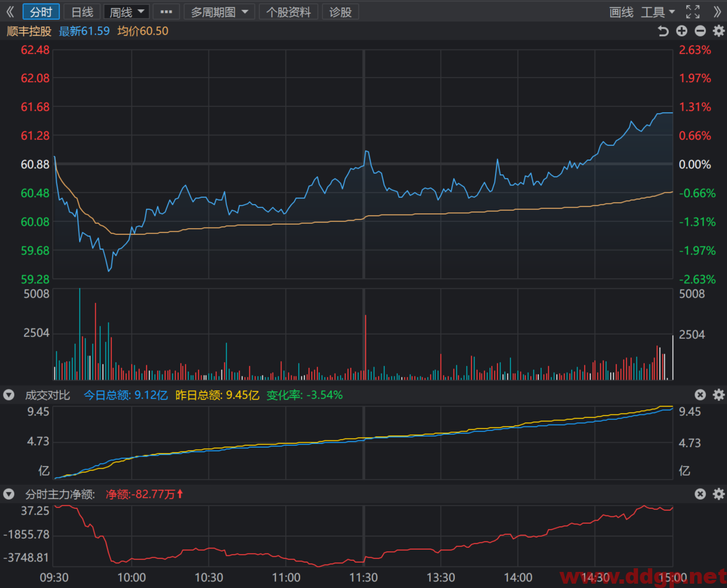Open settings gear for 分时主力净额 panel
This screenshot has width=727, height=588.
[x=719, y=494]
